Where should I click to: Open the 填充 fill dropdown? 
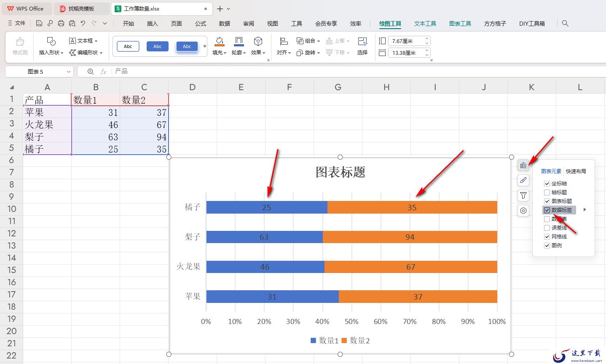(x=219, y=46)
